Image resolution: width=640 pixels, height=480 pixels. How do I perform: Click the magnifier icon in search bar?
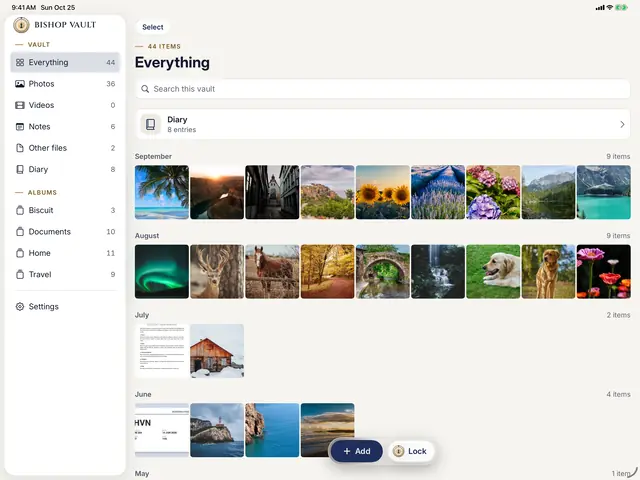145,89
